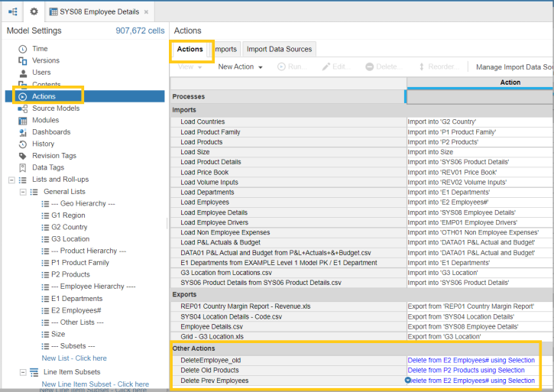
Task: Click the G1 Region list icon
Action: (x=45, y=215)
